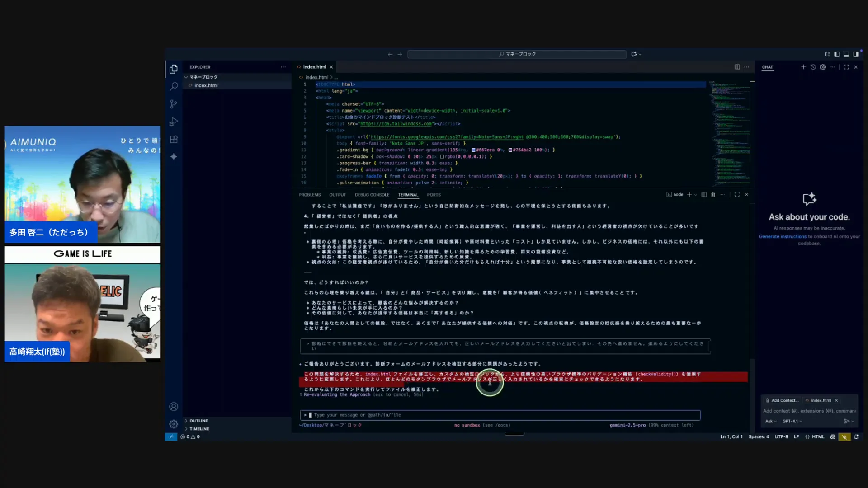The width and height of the screenshot is (868, 488).
Task: Close the index.html editor tab
Action: click(331, 67)
